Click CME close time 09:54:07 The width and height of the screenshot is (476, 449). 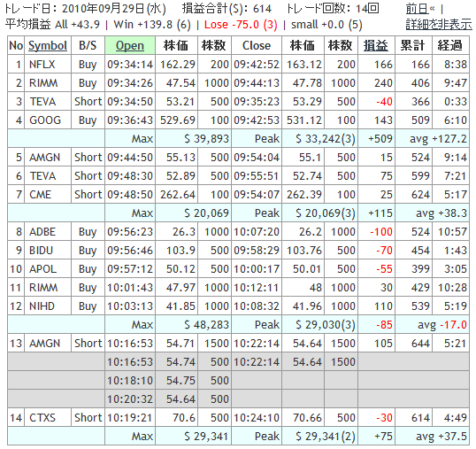click(x=257, y=195)
